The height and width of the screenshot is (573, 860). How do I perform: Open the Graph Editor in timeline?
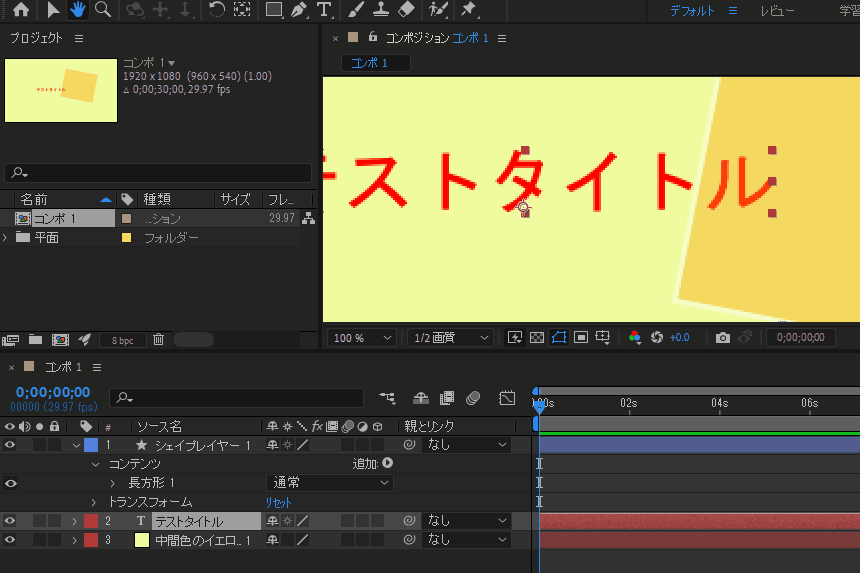point(507,398)
